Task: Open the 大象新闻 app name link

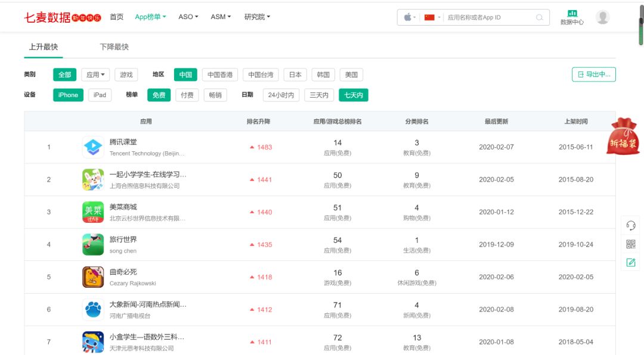Action: tap(148, 304)
